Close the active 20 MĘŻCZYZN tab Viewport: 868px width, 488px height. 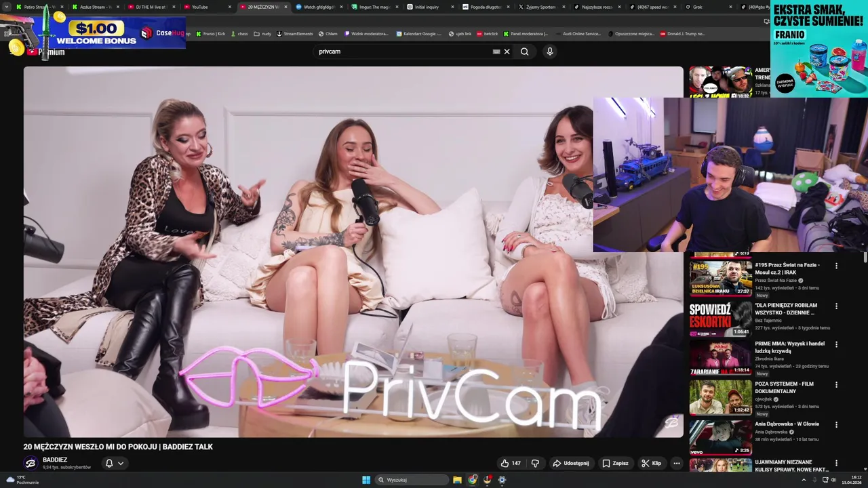click(285, 7)
